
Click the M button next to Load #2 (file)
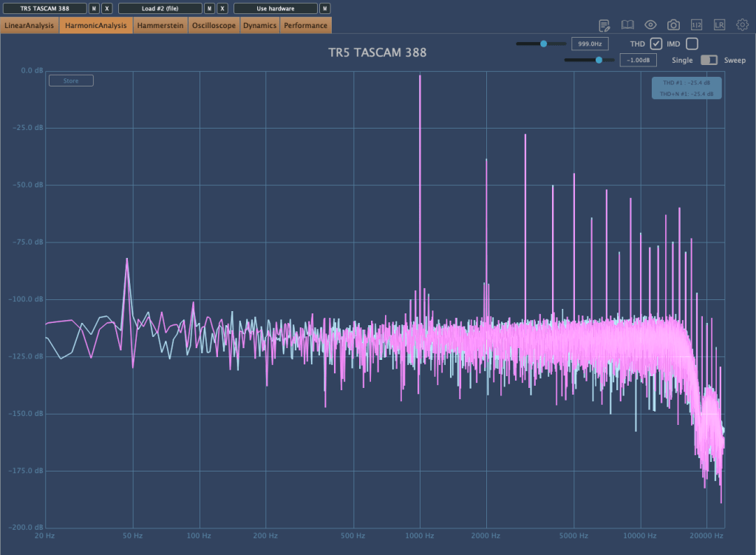[x=209, y=8]
